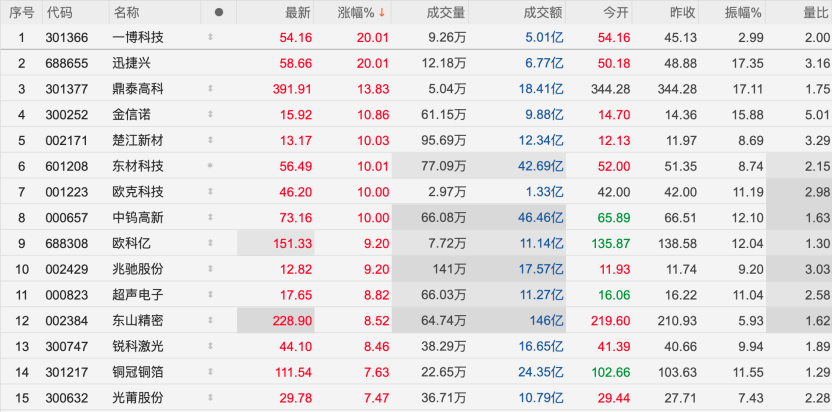Click the 代码 column header

pos(59,13)
